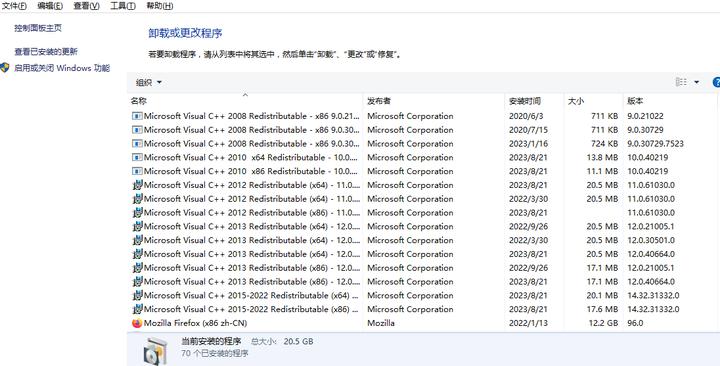Viewport: 720px width, 366px height.
Task: Click version cell 9.0.21022
Action: [645, 116]
